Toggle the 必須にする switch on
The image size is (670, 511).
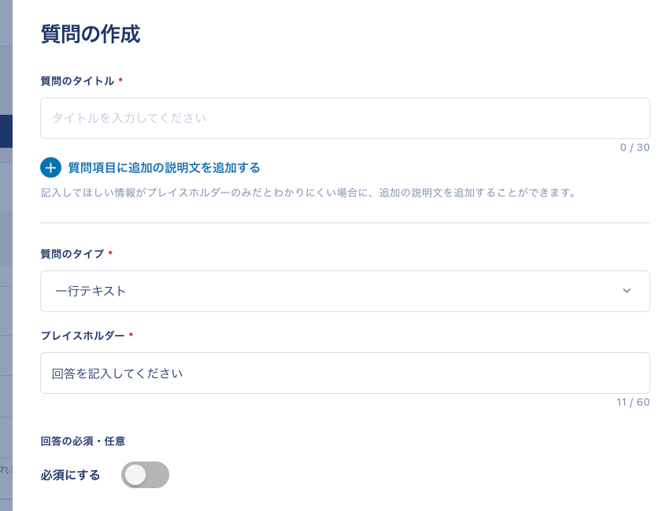pos(145,475)
